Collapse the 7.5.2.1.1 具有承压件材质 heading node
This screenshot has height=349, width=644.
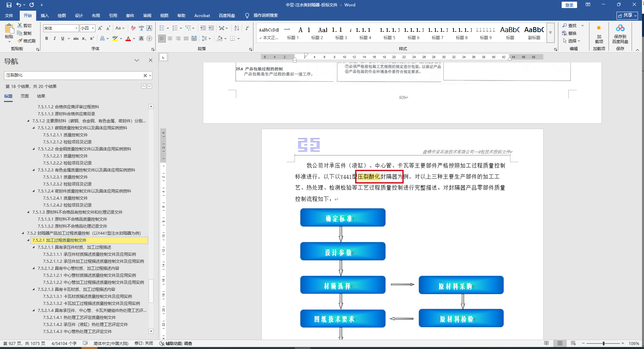click(x=33, y=247)
